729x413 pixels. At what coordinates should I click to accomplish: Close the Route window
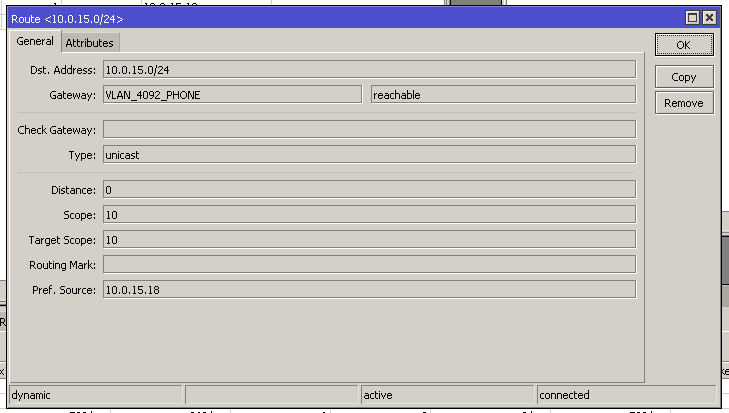[x=709, y=18]
